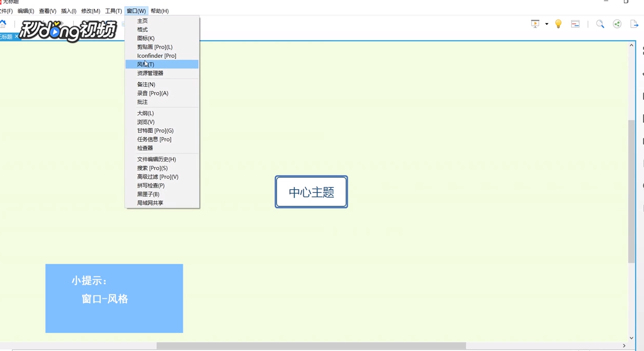Close the untitled document tab
This screenshot has height=351, width=644.
click(17, 37)
